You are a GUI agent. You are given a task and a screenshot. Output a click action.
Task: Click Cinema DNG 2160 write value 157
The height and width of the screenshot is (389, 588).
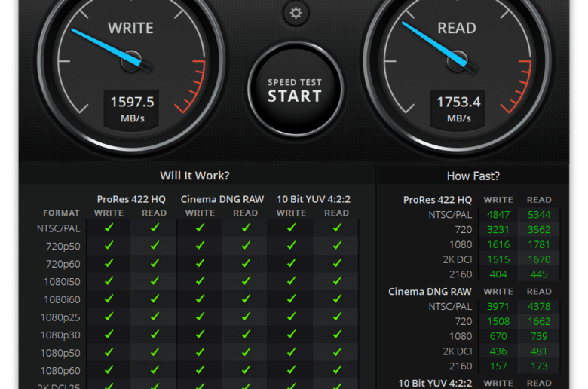498,366
